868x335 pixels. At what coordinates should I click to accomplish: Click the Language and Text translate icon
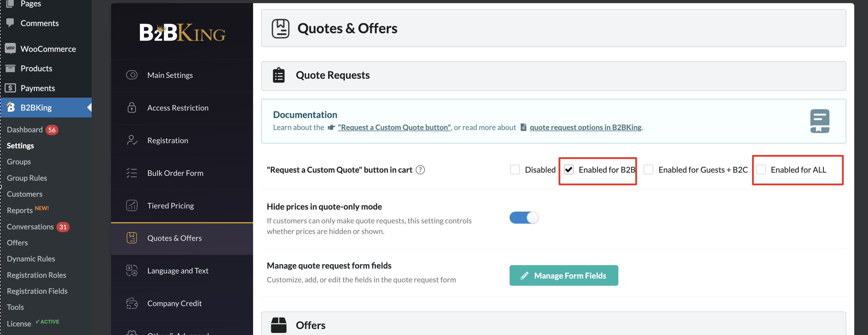132,270
